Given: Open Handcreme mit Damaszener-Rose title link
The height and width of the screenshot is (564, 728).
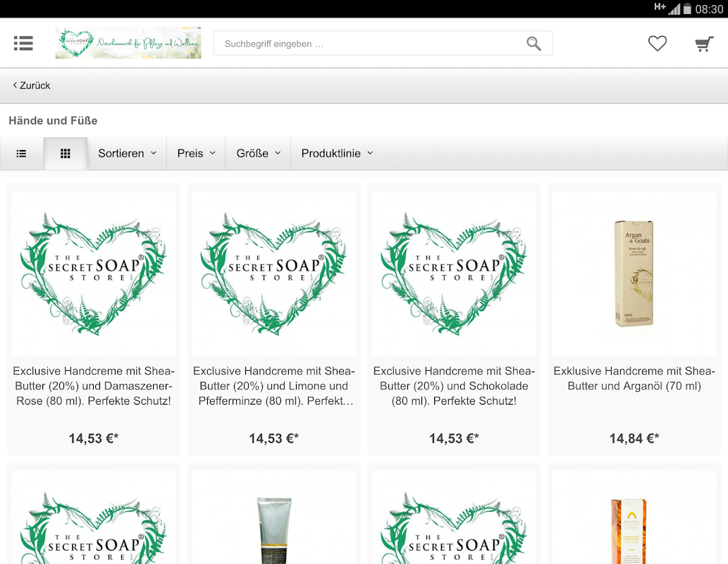Looking at the screenshot, I should click(93, 386).
